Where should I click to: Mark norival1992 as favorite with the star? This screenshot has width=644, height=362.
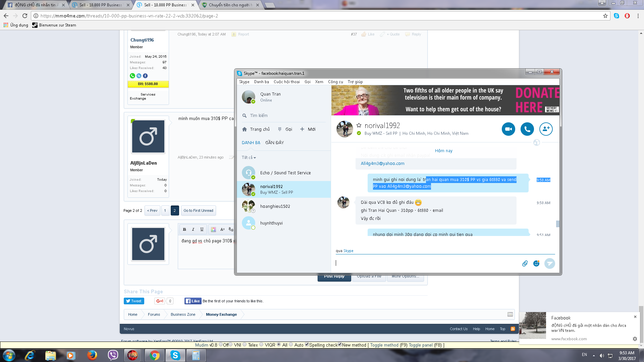pyautogui.click(x=359, y=125)
